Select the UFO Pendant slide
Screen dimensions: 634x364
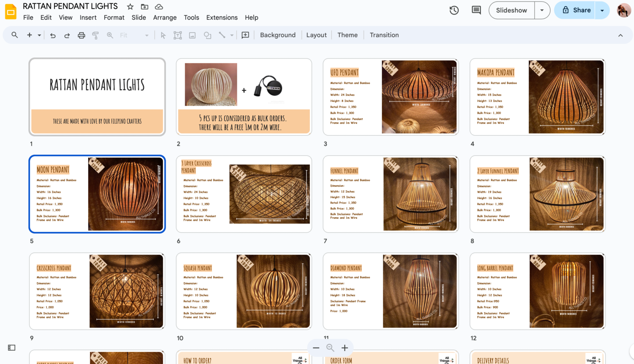pyautogui.click(x=391, y=97)
